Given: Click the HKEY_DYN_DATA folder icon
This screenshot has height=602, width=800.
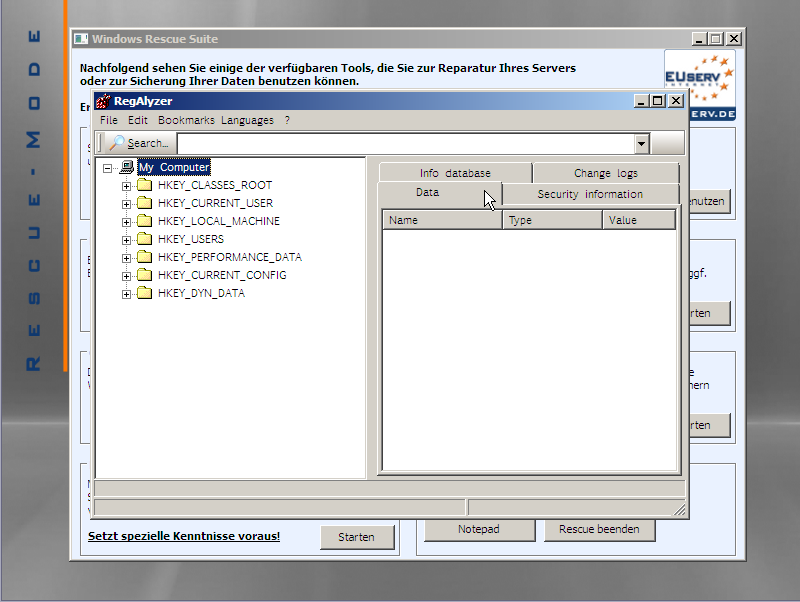Looking at the screenshot, I should click(x=145, y=293).
